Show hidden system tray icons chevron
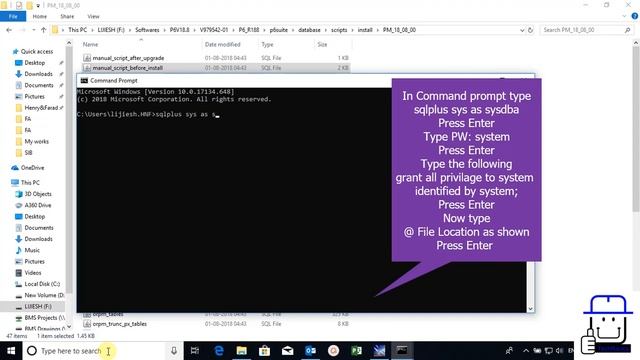Viewport: 640px width, 360px height. [x=526, y=351]
